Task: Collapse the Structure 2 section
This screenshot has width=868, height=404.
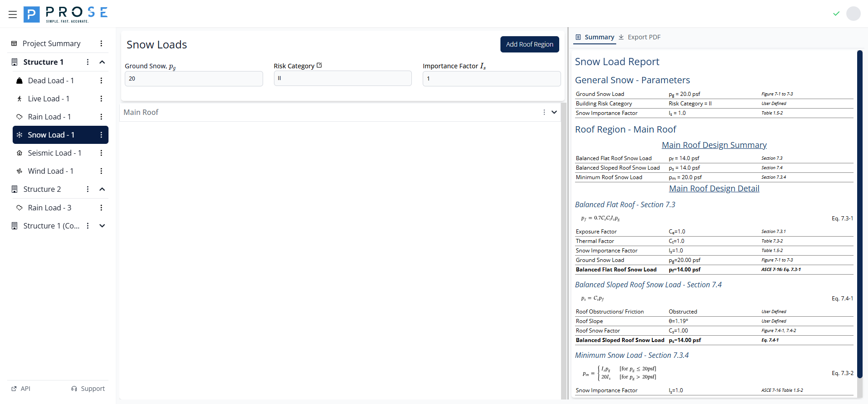Action: pos(102,189)
